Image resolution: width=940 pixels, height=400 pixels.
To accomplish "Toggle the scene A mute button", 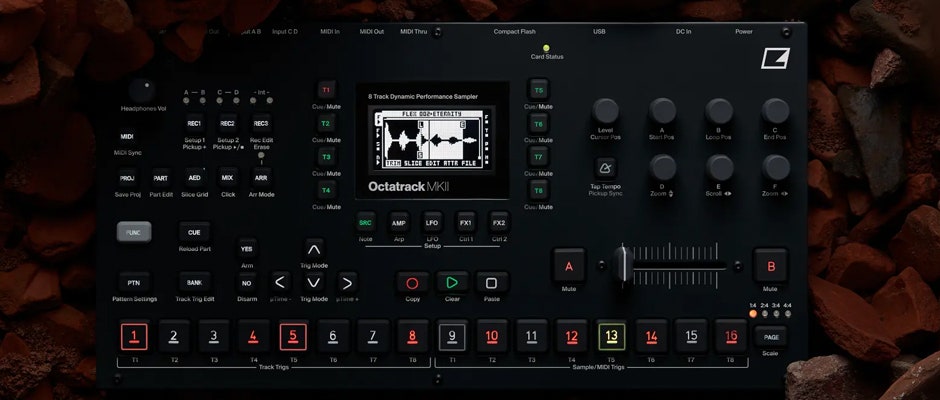I will pyautogui.click(x=569, y=267).
